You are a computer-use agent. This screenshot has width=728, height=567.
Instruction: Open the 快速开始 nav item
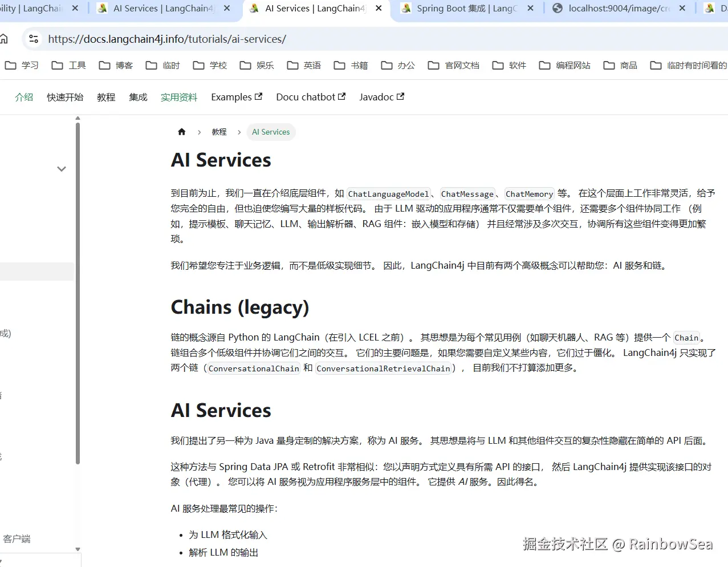coord(65,97)
